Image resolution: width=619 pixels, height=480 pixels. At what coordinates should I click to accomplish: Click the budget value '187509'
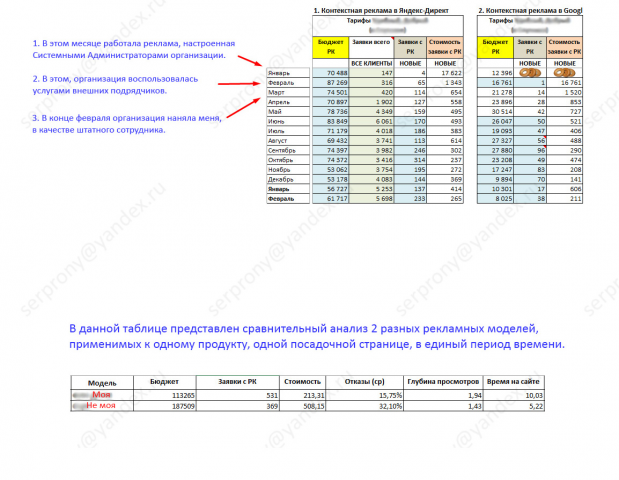pyautogui.click(x=165, y=406)
